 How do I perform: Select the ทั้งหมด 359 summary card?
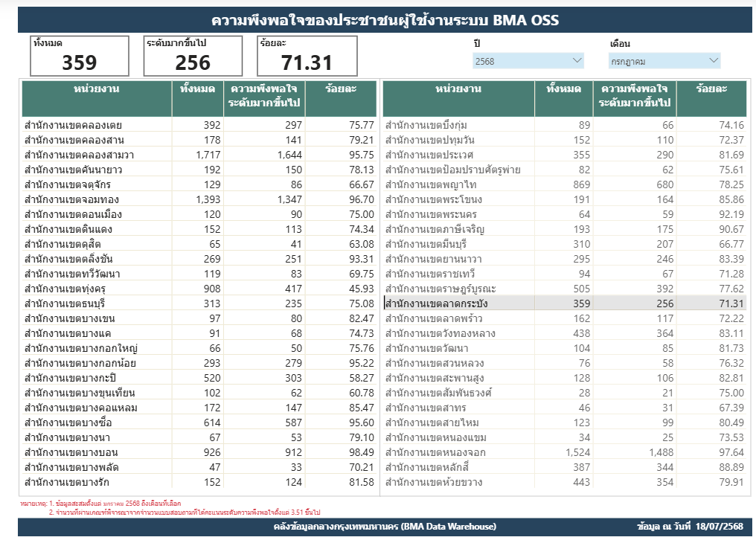click(80, 56)
